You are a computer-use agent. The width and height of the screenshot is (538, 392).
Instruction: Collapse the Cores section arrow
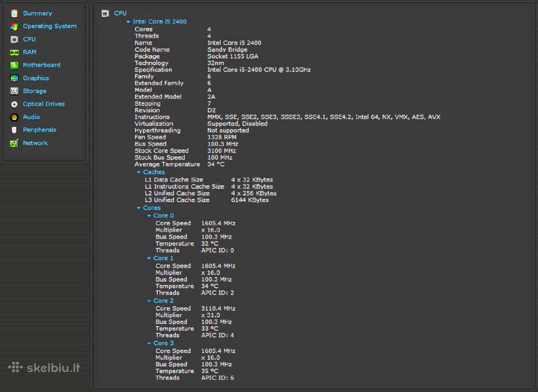tap(139, 208)
